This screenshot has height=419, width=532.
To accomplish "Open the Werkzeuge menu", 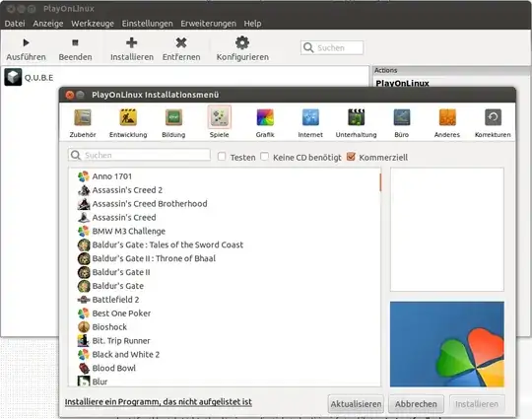I will pyautogui.click(x=93, y=24).
